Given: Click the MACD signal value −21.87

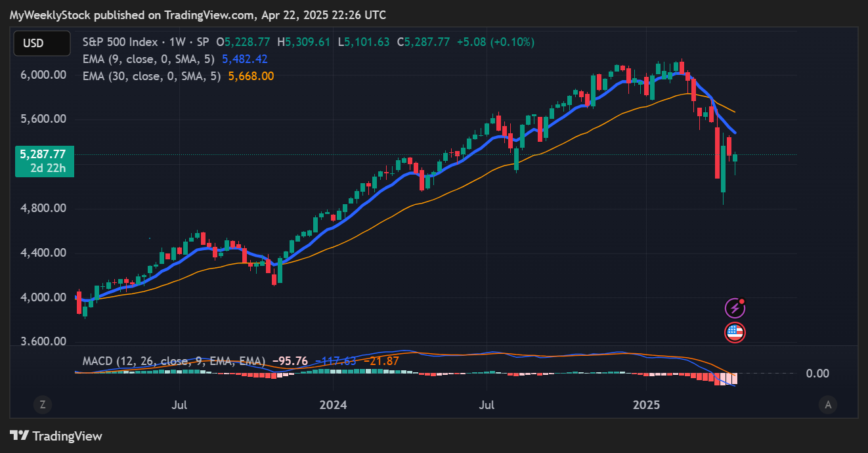Looking at the screenshot, I should click(380, 361).
